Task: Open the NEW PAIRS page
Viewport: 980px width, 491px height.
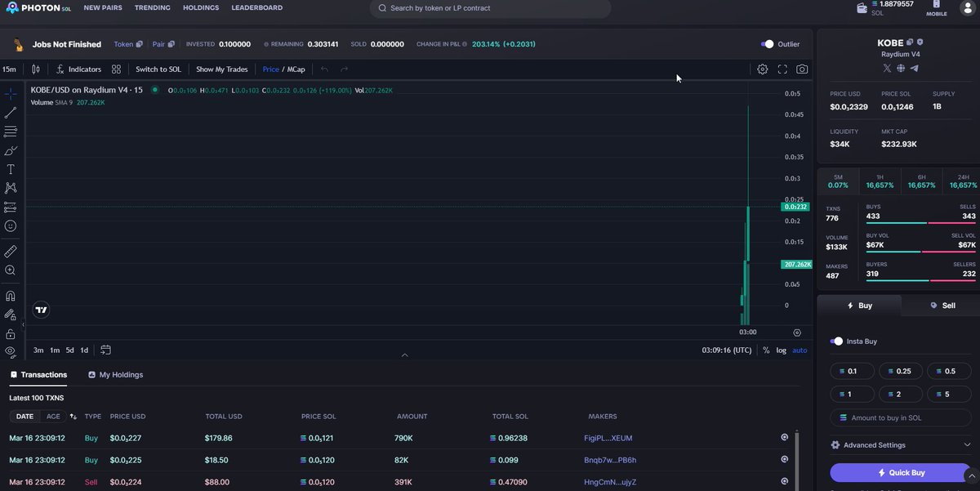Action: tap(103, 8)
